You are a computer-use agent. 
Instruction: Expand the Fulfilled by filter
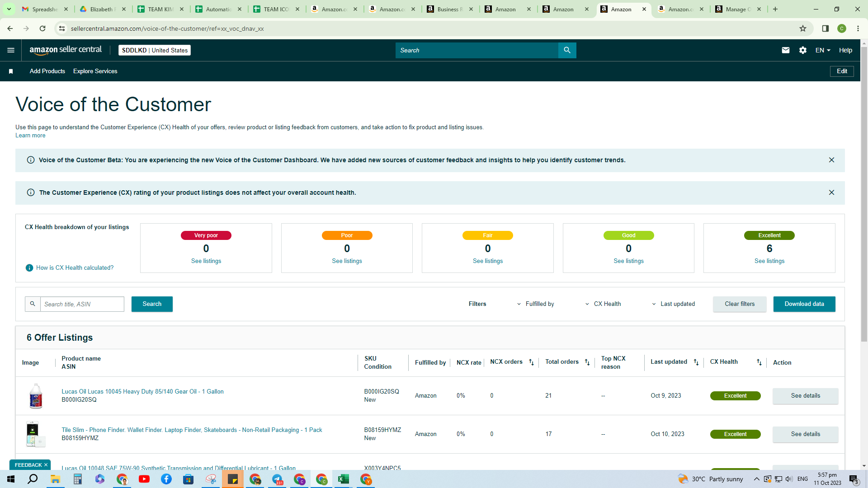(x=535, y=304)
